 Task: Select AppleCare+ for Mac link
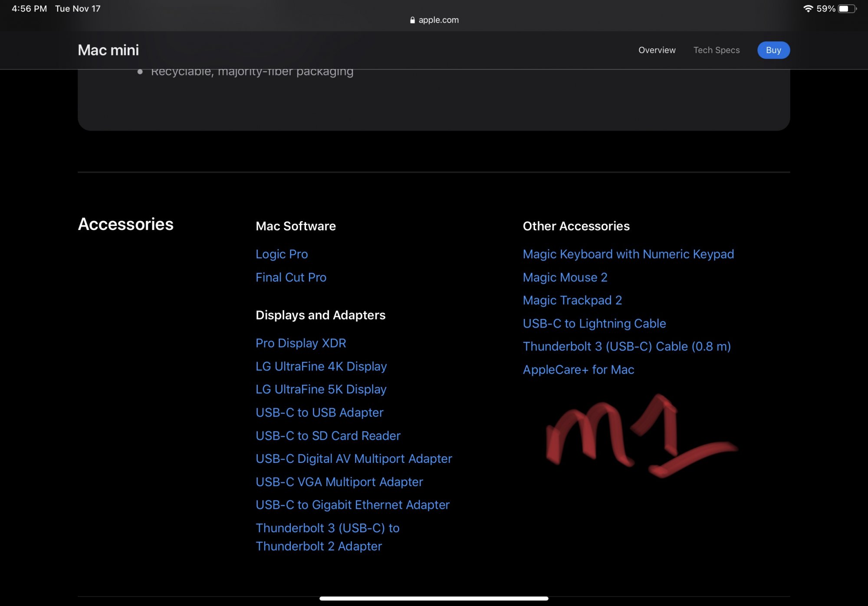pos(578,370)
